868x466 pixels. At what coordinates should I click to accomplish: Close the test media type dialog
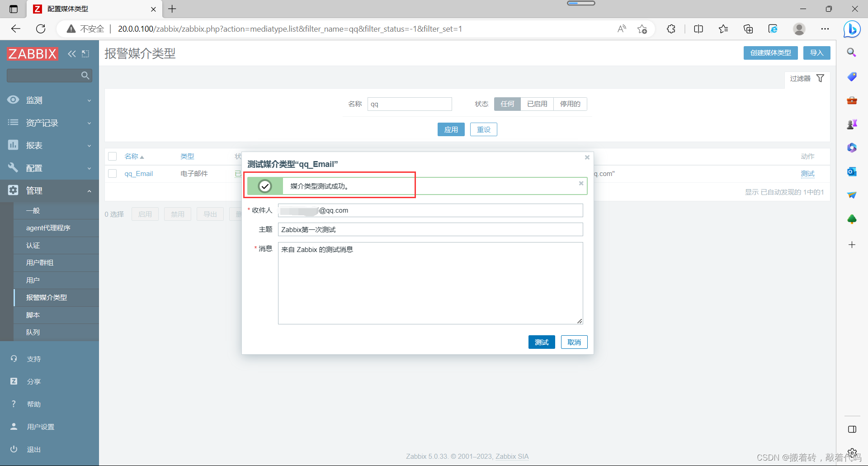pyautogui.click(x=587, y=157)
